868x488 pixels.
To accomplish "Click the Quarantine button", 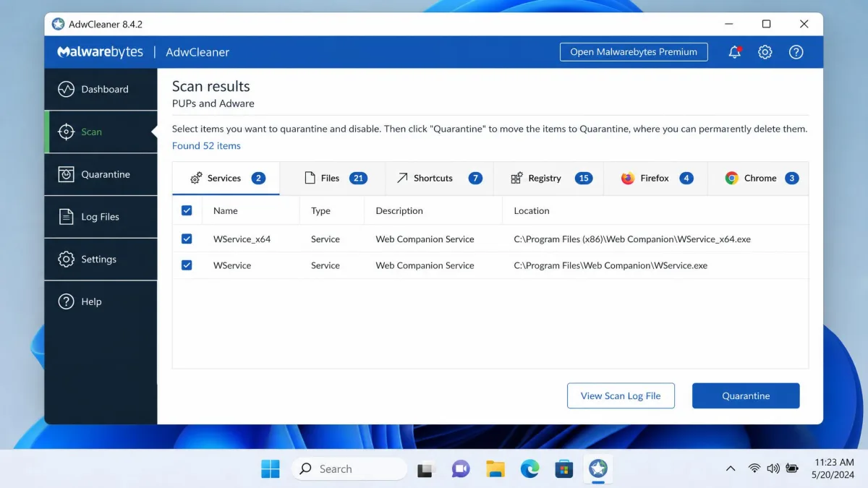I will (x=746, y=395).
